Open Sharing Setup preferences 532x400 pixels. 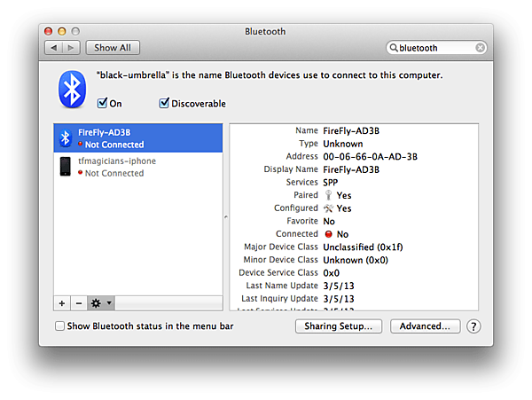pyautogui.click(x=339, y=326)
